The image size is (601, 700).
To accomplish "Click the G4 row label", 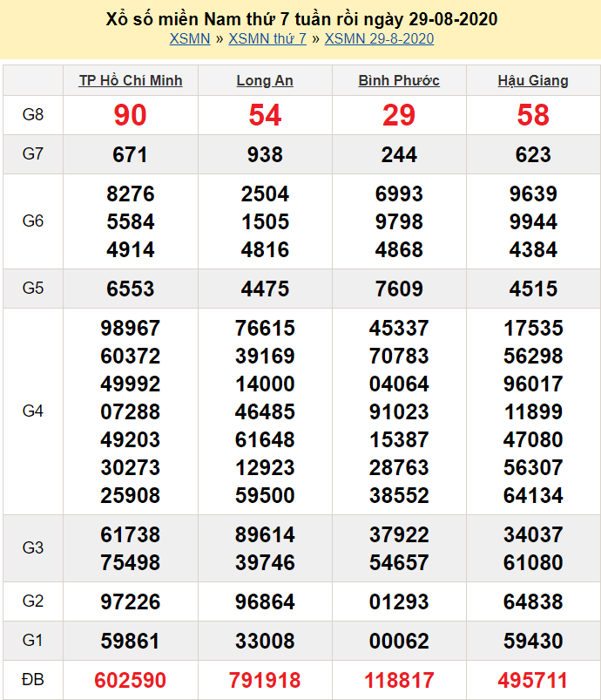I will pyautogui.click(x=33, y=411).
